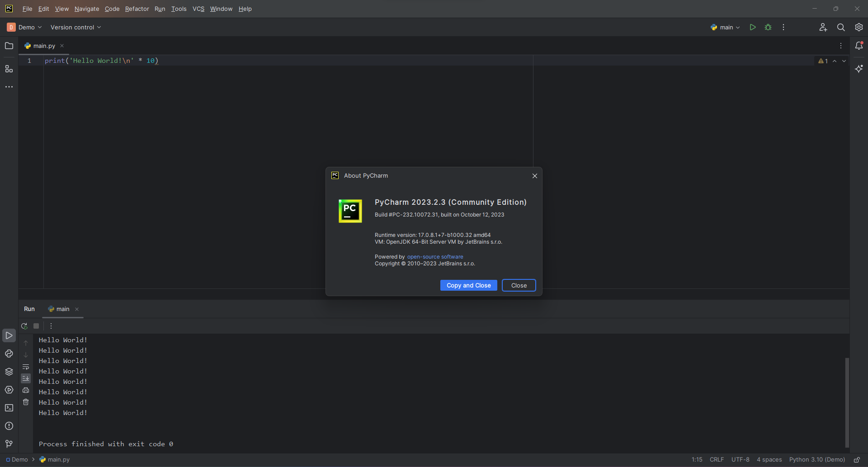Click line 1 code in editor
This screenshot has width=868, height=467.
coord(101,61)
